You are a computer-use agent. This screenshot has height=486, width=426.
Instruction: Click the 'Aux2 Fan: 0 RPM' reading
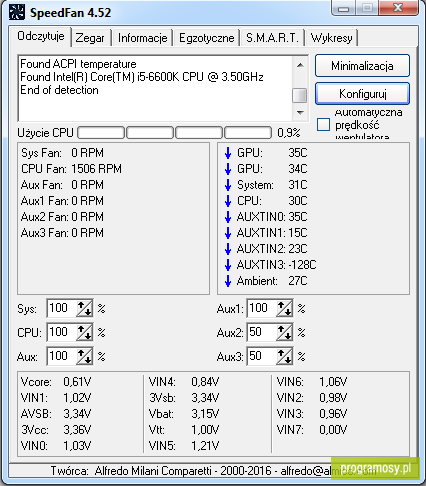point(62,217)
